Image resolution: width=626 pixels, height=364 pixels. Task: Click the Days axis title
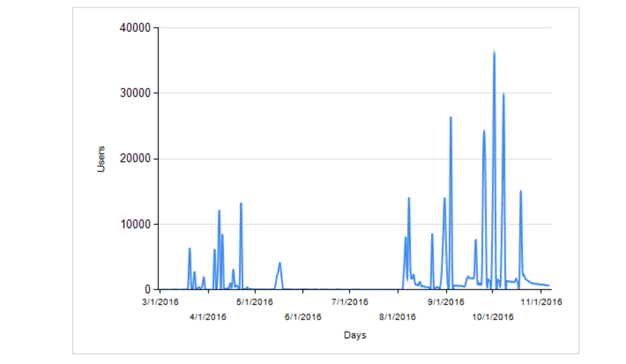(x=355, y=335)
